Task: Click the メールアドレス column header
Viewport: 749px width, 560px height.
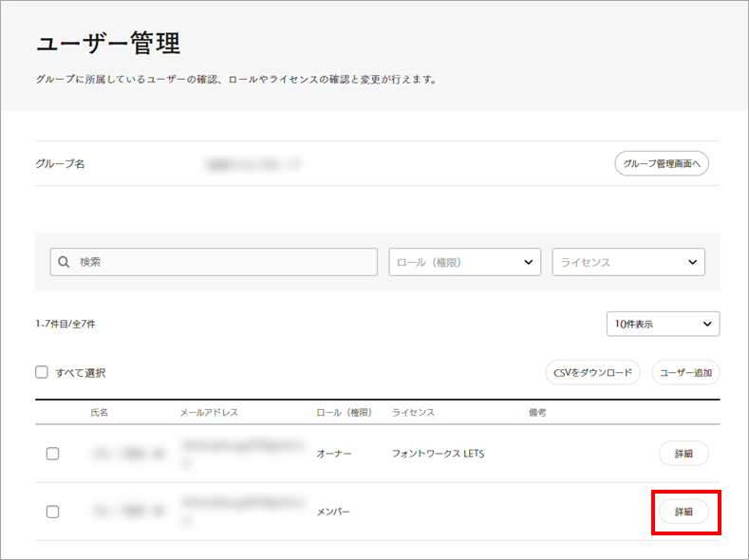Action: point(209,413)
